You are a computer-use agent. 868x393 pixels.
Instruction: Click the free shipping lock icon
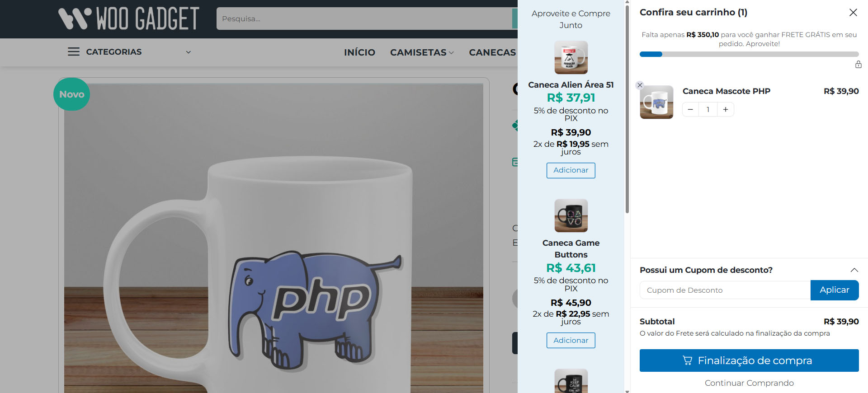pos(858,65)
